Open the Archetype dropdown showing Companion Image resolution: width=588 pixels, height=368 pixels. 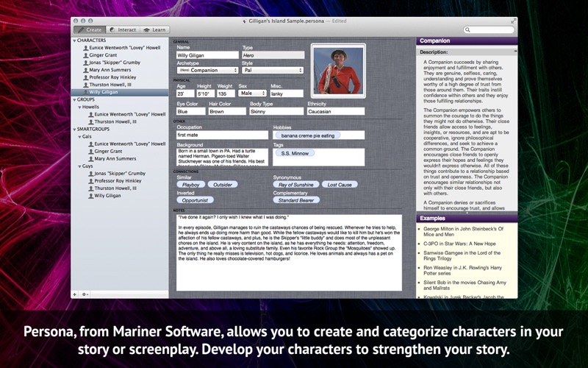coord(207,70)
